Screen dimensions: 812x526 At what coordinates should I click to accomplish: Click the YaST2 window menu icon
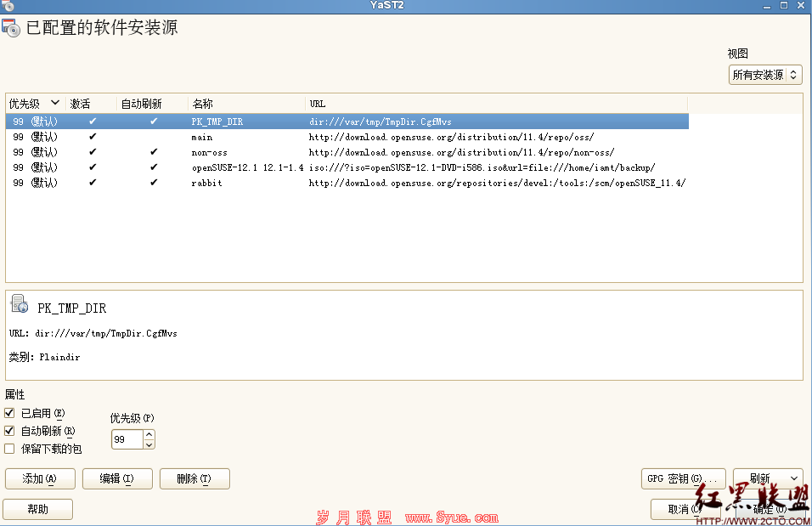8,5
